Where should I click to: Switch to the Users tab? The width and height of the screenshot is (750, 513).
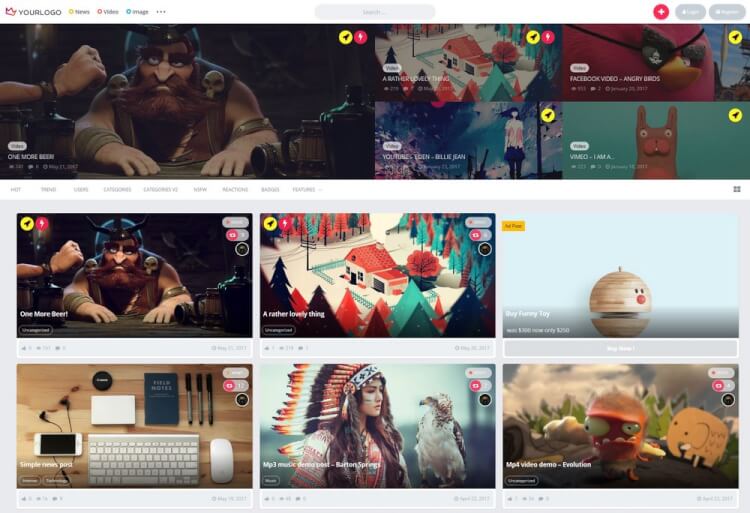pyautogui.click(x=81, y=190)
